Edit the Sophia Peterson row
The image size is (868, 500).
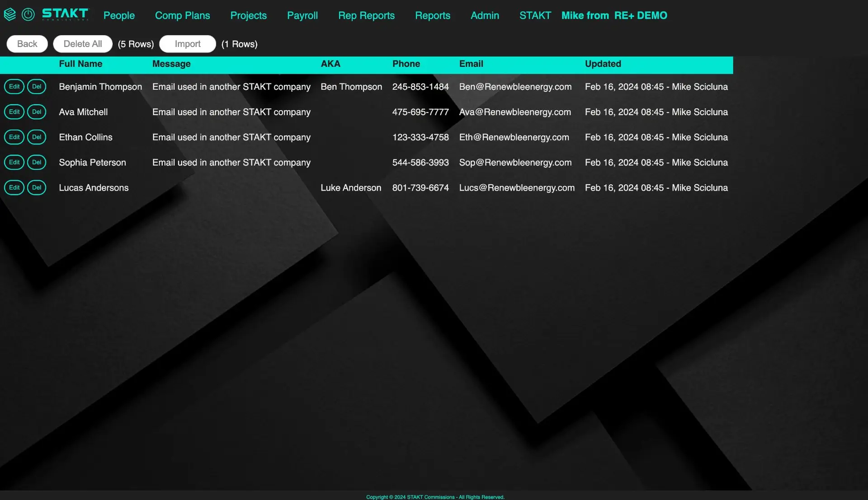14,162
